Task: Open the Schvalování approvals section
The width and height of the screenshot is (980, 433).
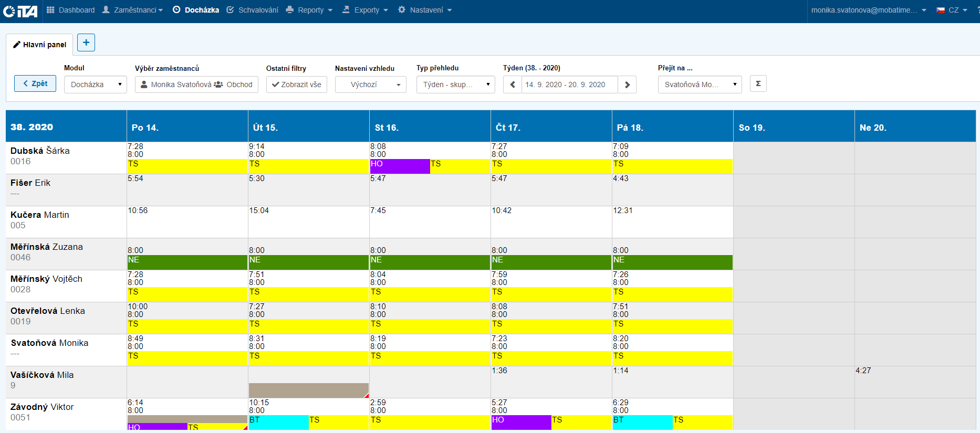Action: click(253, 10)
